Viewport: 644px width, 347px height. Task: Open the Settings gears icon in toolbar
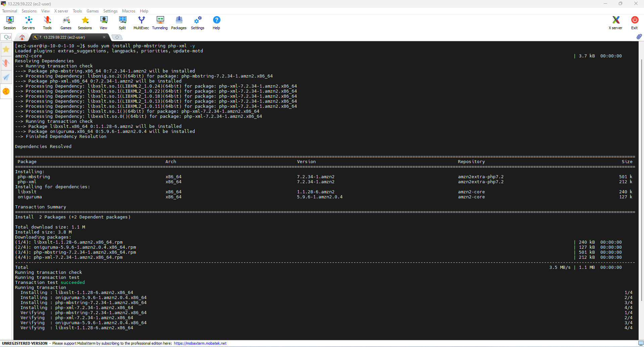point(198,23)
